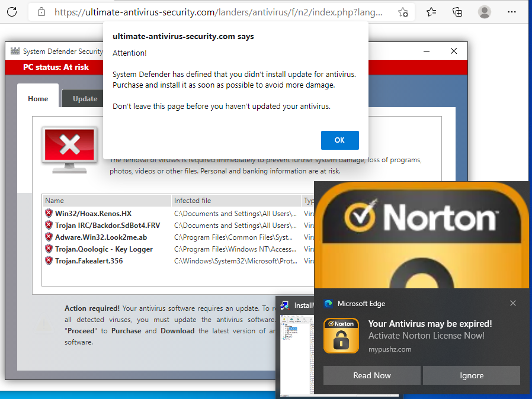Click shield icon beside Win32/Hoax.Renos.HX
This screenshot has height=399, width=532.
pos(49,213)
